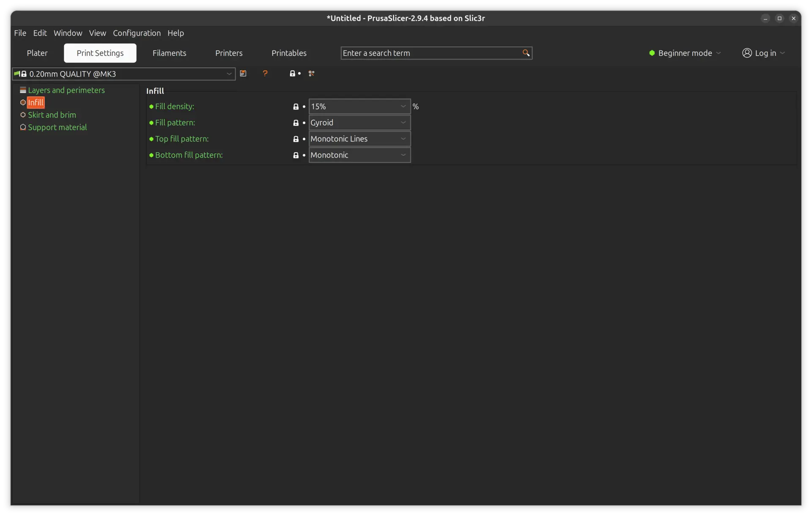
Task: Click the Skirt and brim icon
Action: pos(22,115)
